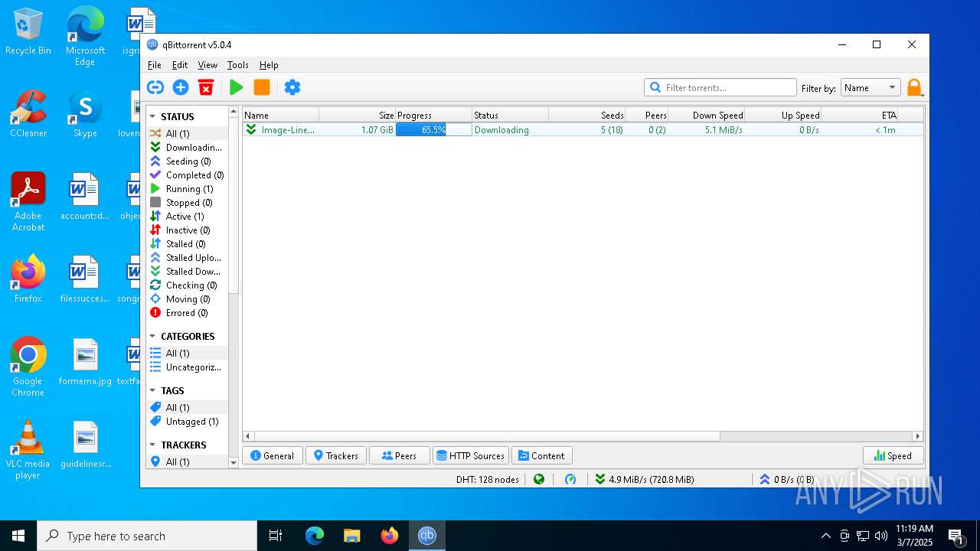Open the Speed graph tab
Screen dimensions: 980x551
(x=893, y=455)
